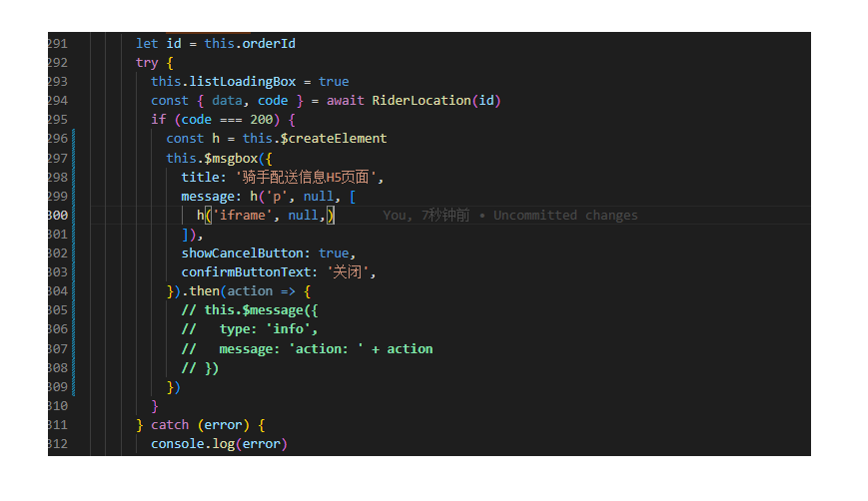
Task: Click the 'You, 7秒钟前 • Uncommitted changes' blame annotation
Action: click(x=509, y=216)
